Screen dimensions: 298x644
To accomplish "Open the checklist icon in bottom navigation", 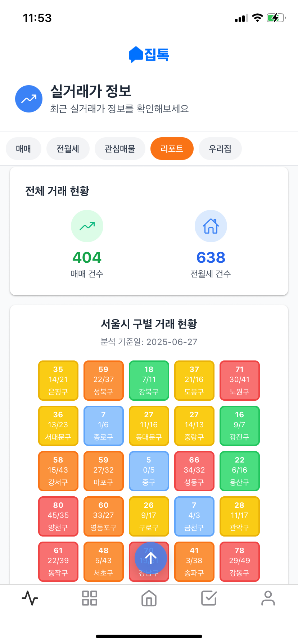I will tap(209, 598).
